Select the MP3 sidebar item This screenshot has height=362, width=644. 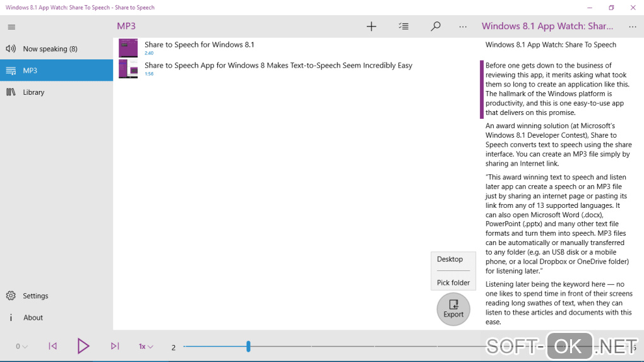[x=56, y=70]
